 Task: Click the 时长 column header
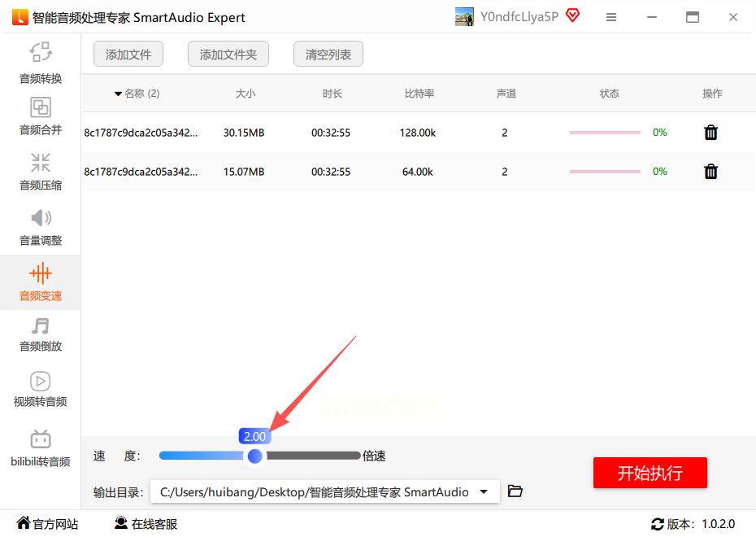click(x=332, y=94)
